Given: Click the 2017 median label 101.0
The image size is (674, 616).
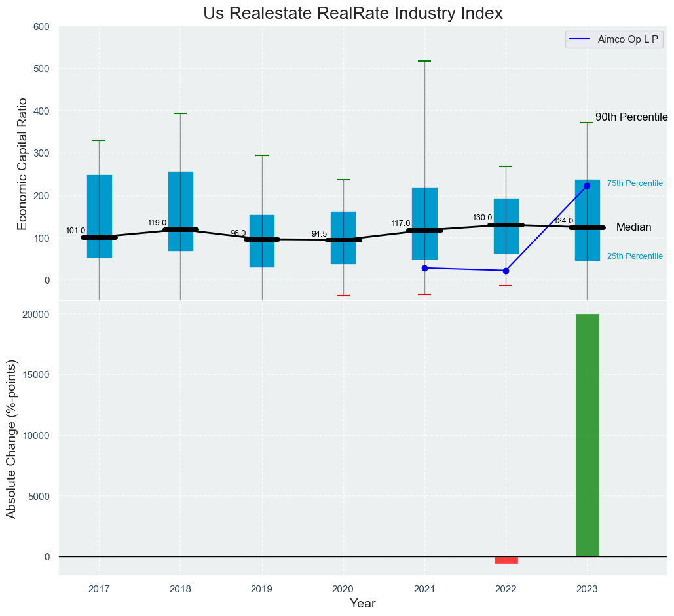Looking at the screenshot, I should (75, 231).
